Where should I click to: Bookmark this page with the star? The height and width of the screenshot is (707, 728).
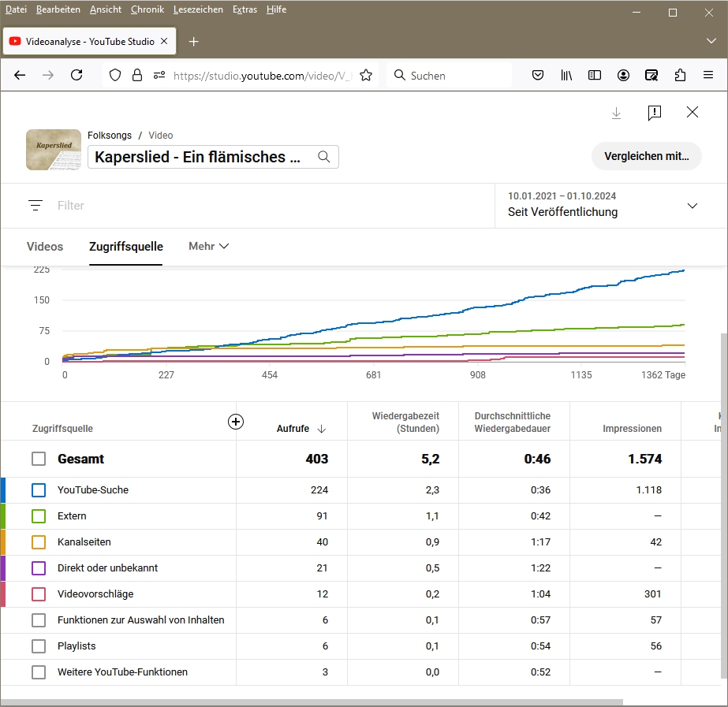coord(366,75)
